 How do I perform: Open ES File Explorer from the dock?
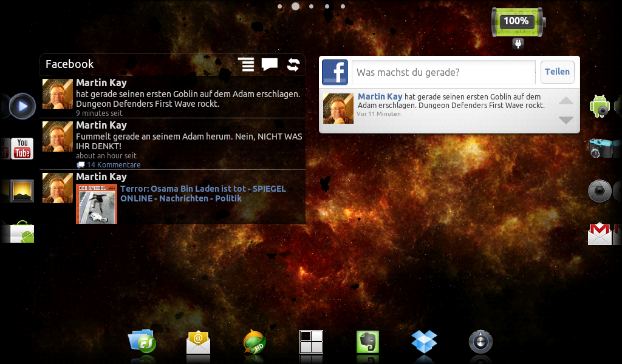coord(142,342)
